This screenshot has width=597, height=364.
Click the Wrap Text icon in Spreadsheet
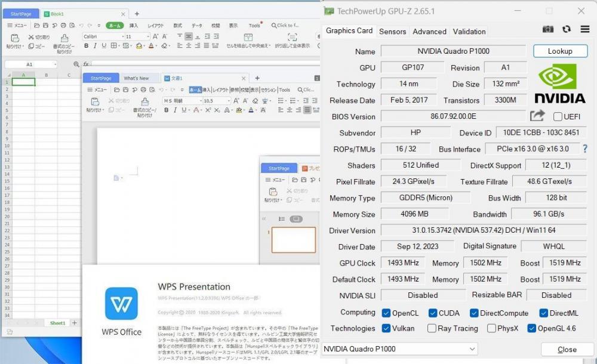pyautogui.click(x=292, y=38)
